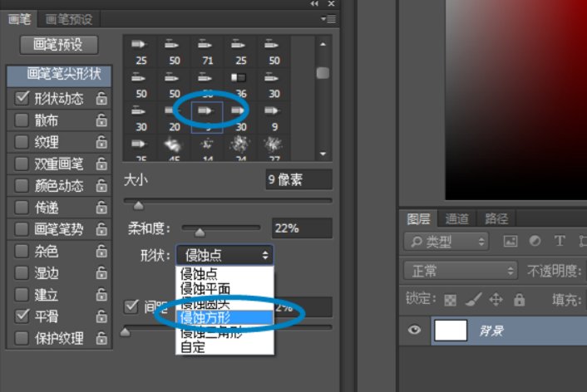The image size is (587, 392).
Task: Click lock icon beside 保护纹理
Action: pyautogui.click(x=101, y=338)
